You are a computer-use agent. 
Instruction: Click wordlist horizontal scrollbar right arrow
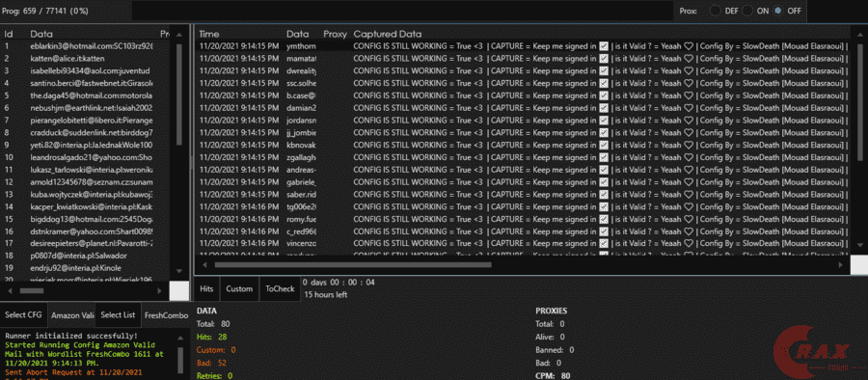click(159, 290)
